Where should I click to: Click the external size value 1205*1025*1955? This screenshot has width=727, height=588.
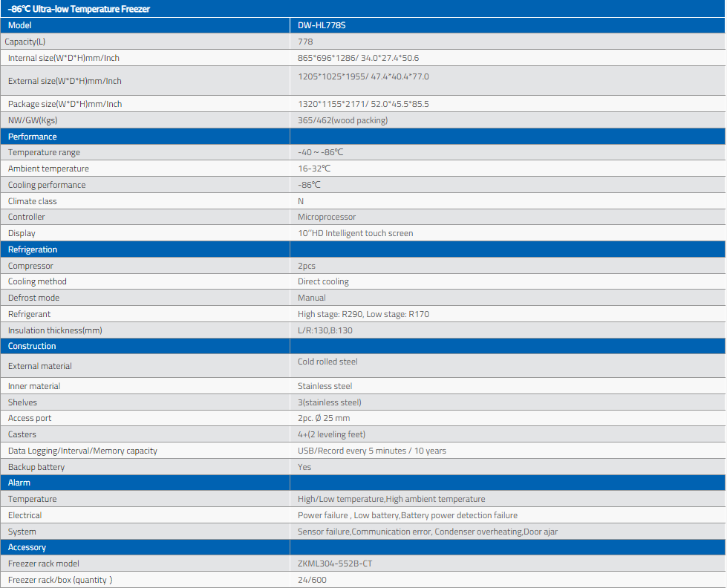pos(363,76)
